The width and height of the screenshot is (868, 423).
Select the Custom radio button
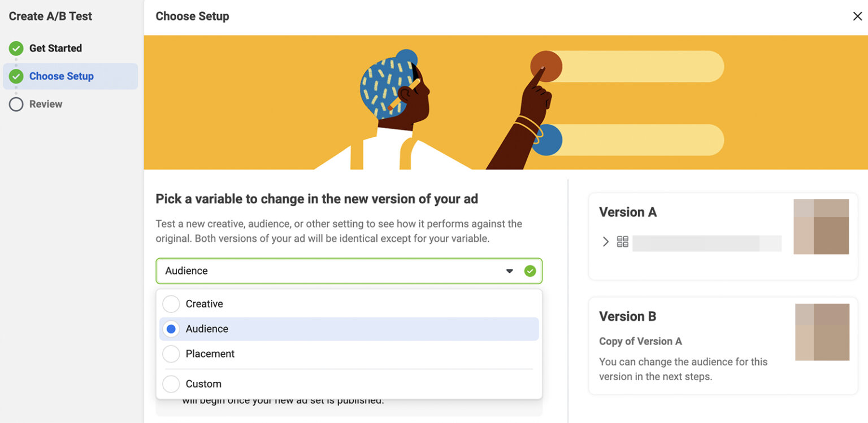(171, 384)
